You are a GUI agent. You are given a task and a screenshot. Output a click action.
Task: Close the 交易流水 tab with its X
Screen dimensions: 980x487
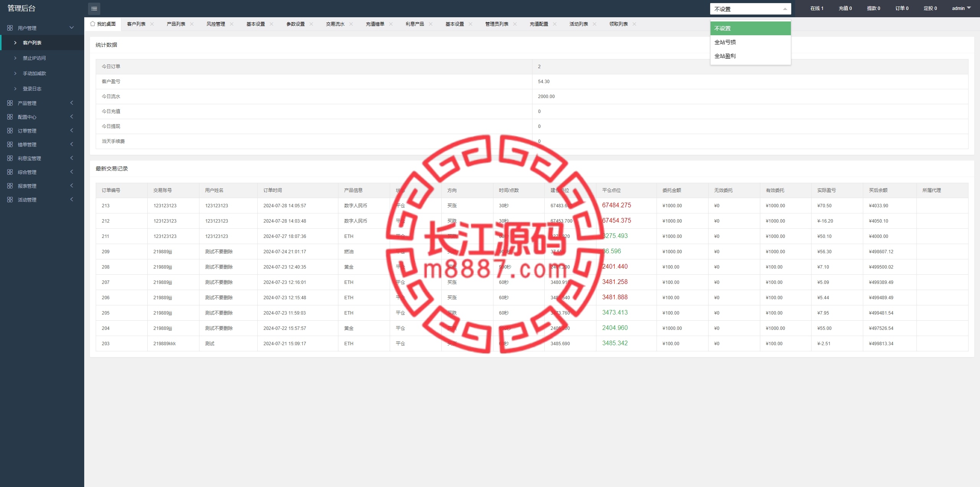pos(351,24)
